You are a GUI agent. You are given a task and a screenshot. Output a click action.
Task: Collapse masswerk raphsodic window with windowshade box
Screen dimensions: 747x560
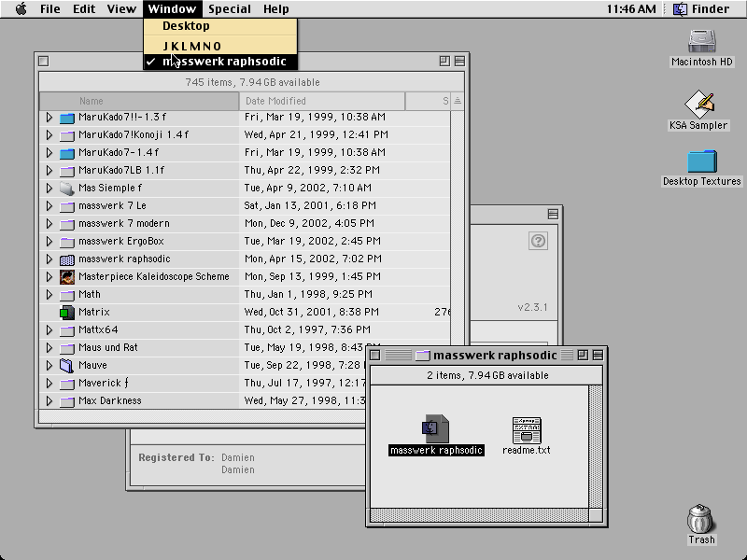[598, 356]
